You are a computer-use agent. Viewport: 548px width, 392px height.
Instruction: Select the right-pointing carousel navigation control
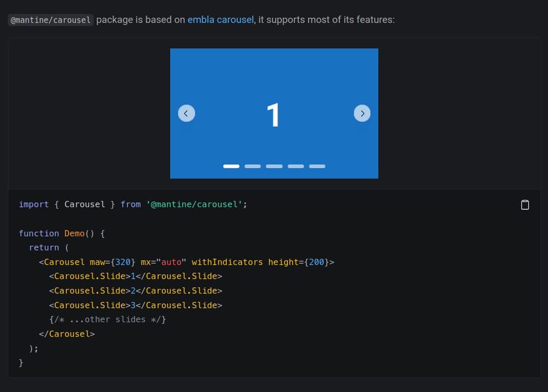362,113
